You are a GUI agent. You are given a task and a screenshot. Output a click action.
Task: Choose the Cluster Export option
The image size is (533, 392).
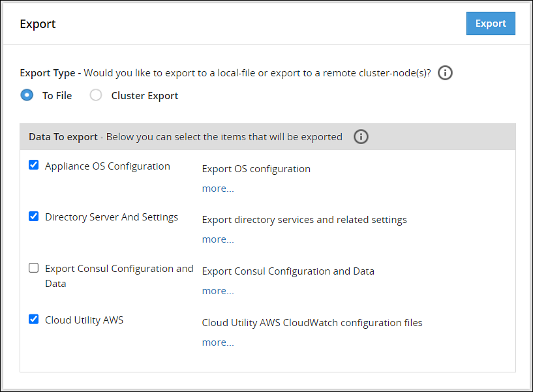[95, 95]
